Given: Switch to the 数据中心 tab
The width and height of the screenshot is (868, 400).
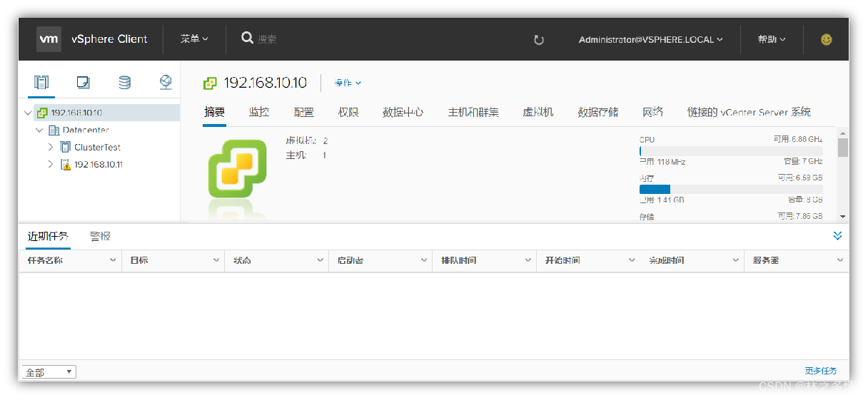Looking at the screenshot, I should (403, 112).
